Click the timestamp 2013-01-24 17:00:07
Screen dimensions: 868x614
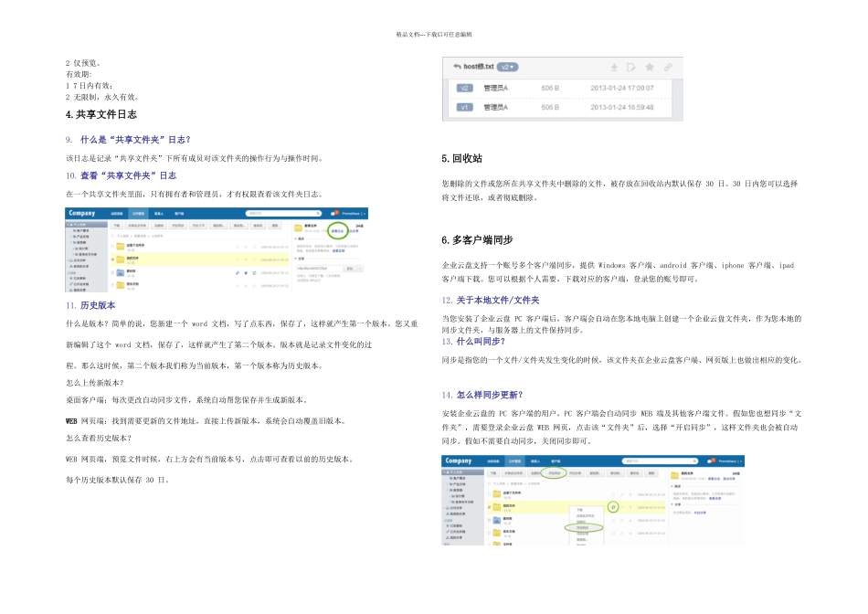[x=621, y=88]
